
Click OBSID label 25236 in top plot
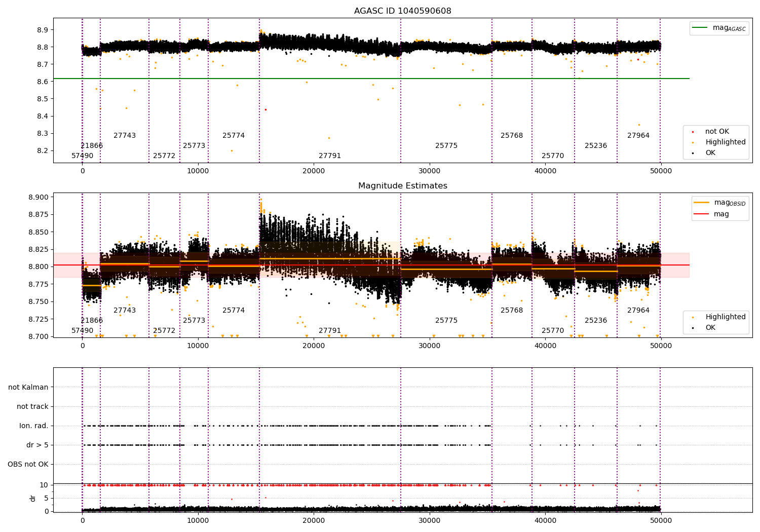(x=596, y=146)
